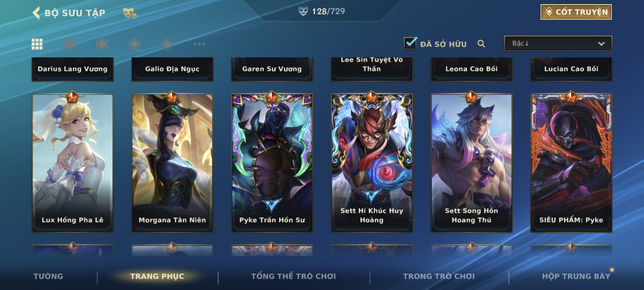Open the TRONG TRÒ CHƠI tab
The height and width of the screenshot is (290, 644).
439,276
